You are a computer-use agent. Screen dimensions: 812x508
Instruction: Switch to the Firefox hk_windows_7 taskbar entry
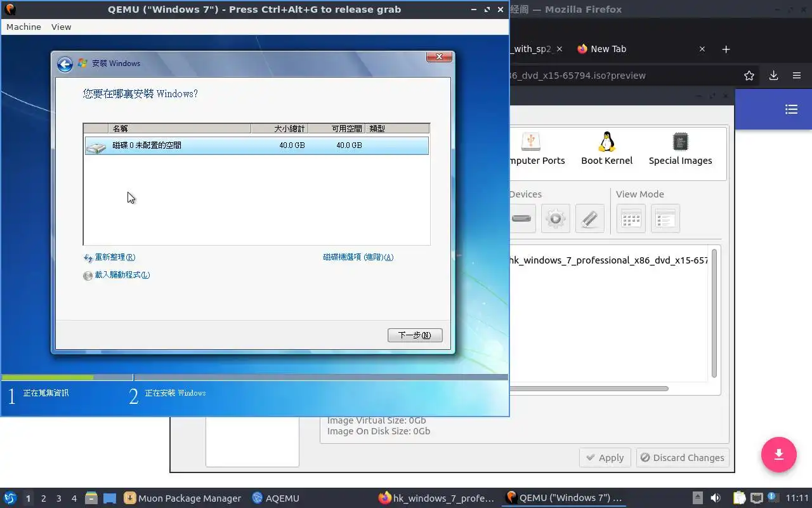(x=436, y=498)
